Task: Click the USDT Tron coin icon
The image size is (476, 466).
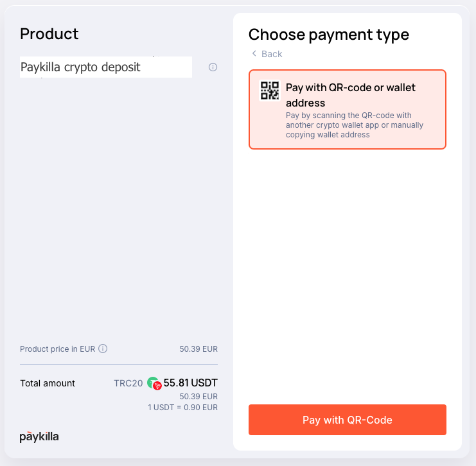Action: (x=154, y=383)
